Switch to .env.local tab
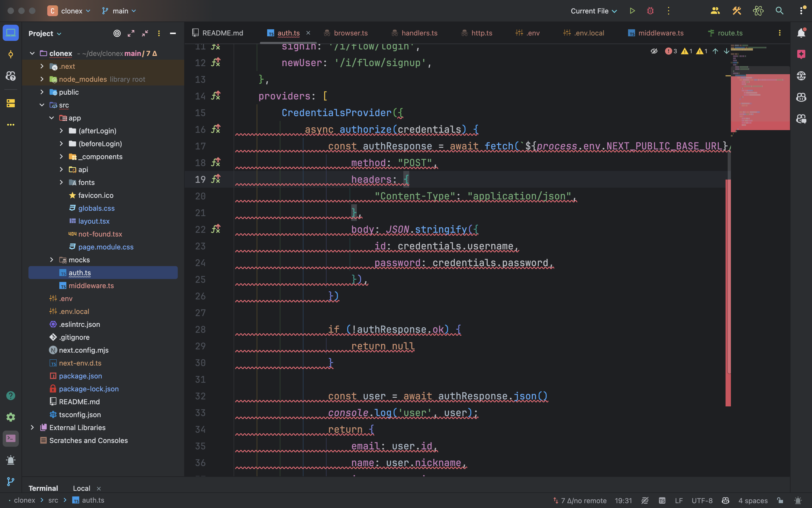The height and width of the screenshot is (508, 812). pyautogui.click(x=583, y=33)
